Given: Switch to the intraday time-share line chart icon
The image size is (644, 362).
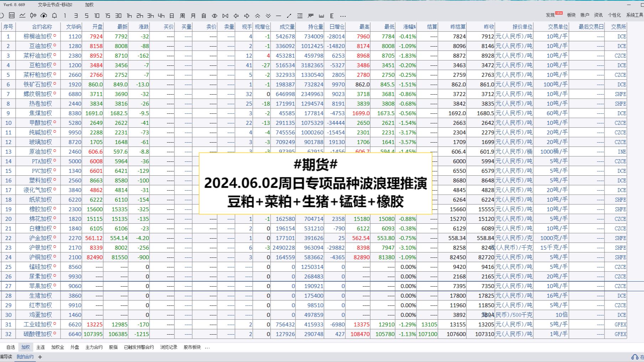Looking at the screenshot, I should click(x=22, y=15).
